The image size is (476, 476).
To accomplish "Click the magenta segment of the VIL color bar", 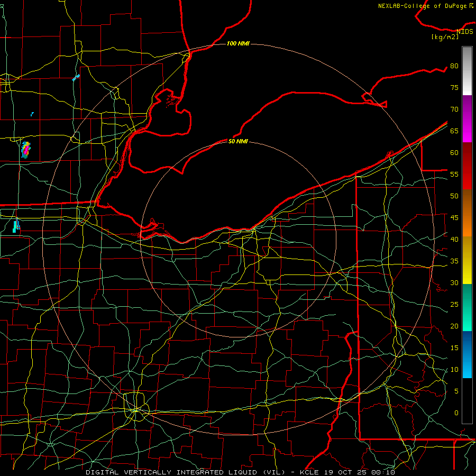I will (467, 118).
